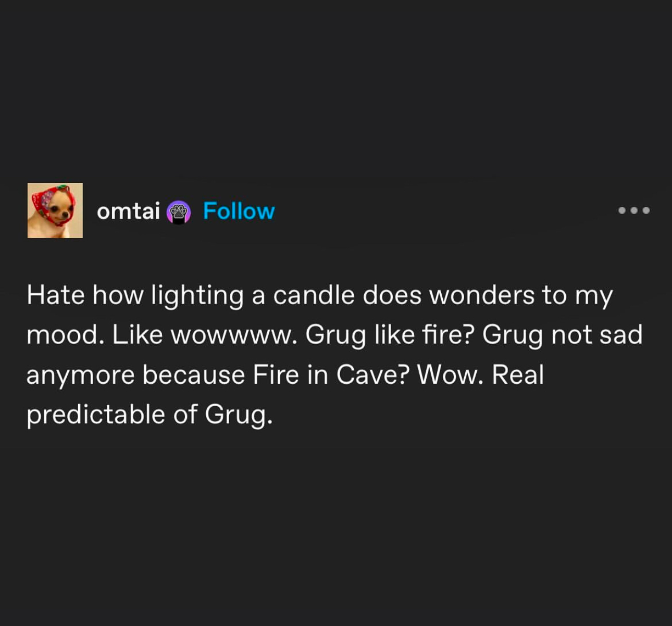
Task: Click the word "anymore" in the post
Action: point(80,375)
